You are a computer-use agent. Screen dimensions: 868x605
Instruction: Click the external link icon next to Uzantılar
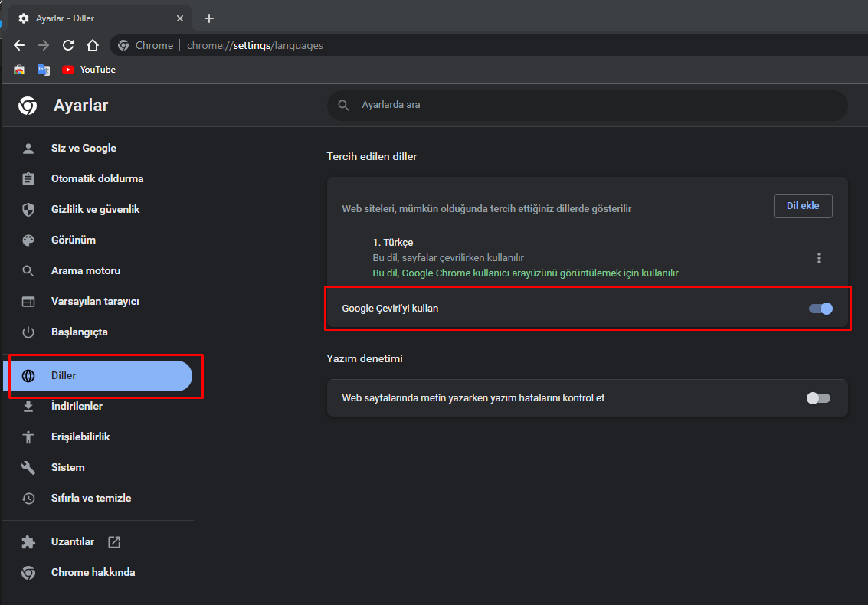coord(114,542)
